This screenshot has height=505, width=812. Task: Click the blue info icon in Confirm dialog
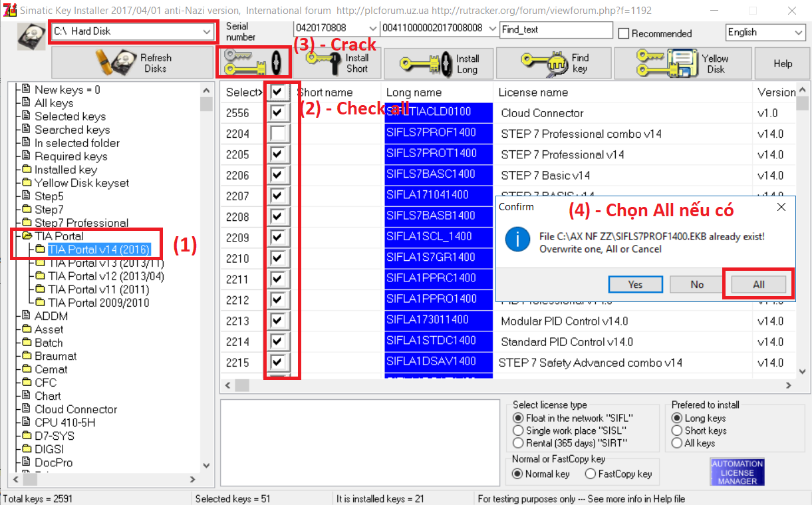(517, 239)
